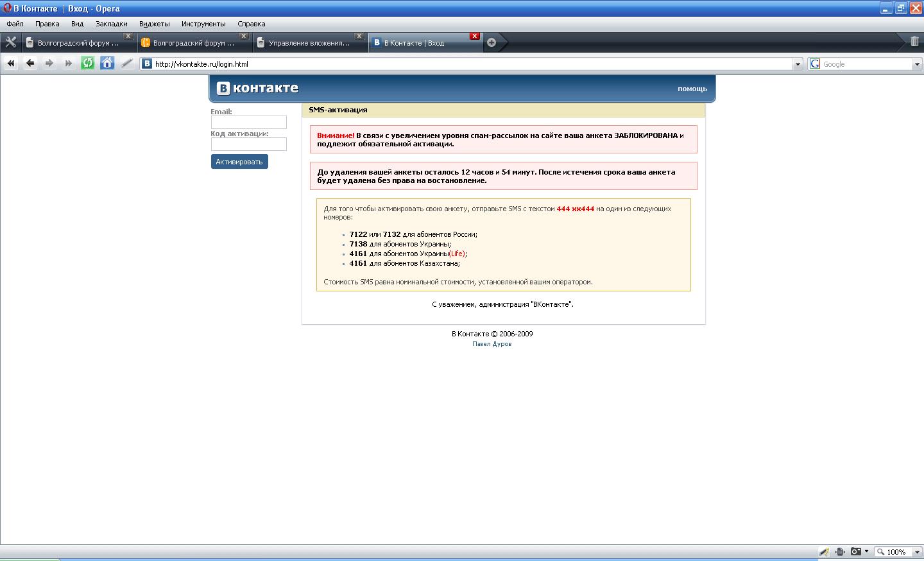Viewport: 924px width, 561px height.
Task: Go back one page with Back arrow
Action: (x=30, y=64)
